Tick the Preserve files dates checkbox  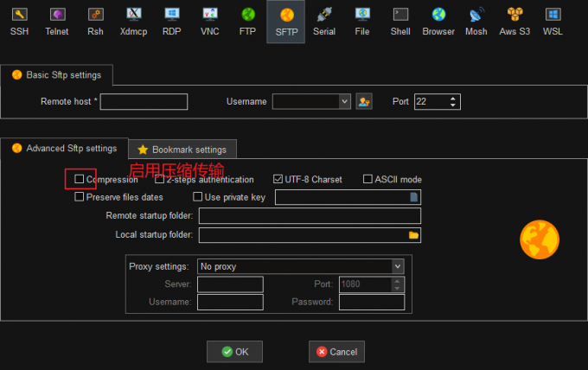(79, 196)
